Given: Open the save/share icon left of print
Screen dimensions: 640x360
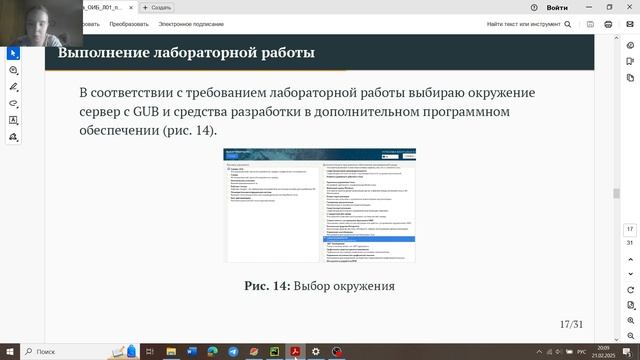Looking at the screenshot, I should 590,24.
